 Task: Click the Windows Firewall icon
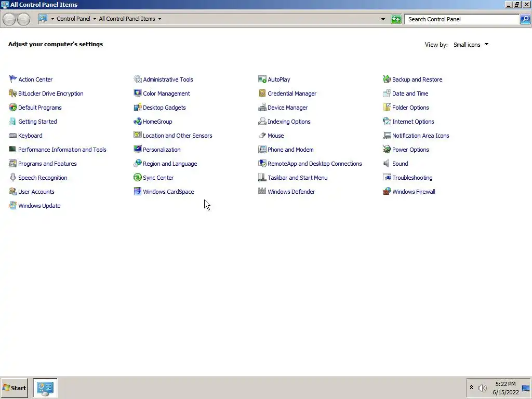pos(387,191)
